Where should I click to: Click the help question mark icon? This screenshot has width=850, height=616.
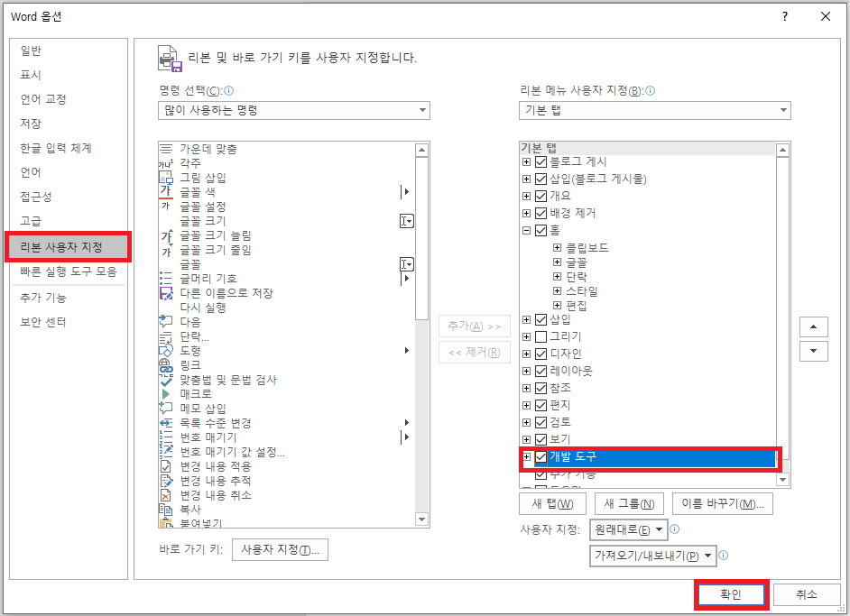784,16
